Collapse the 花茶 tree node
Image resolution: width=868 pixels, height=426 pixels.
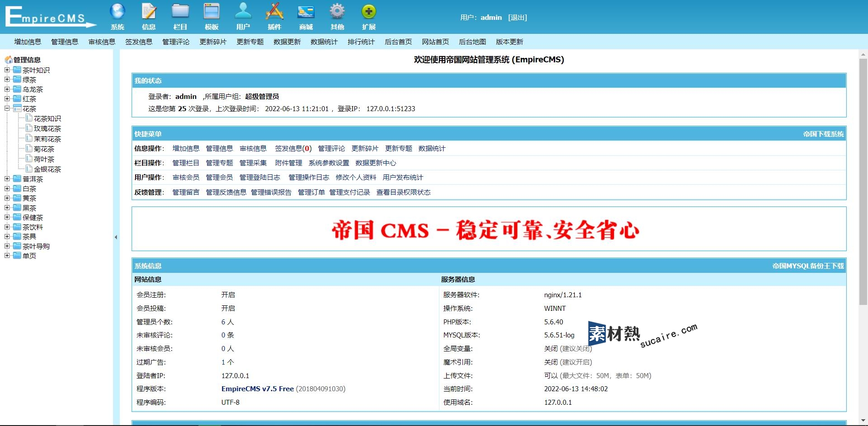click(7, 108)
